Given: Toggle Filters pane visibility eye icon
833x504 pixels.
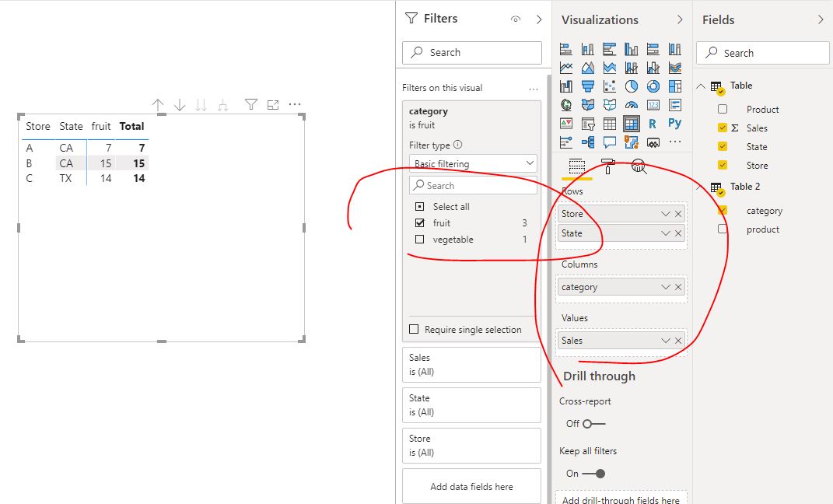Looking at the screenshot, I should click(516, 19).
